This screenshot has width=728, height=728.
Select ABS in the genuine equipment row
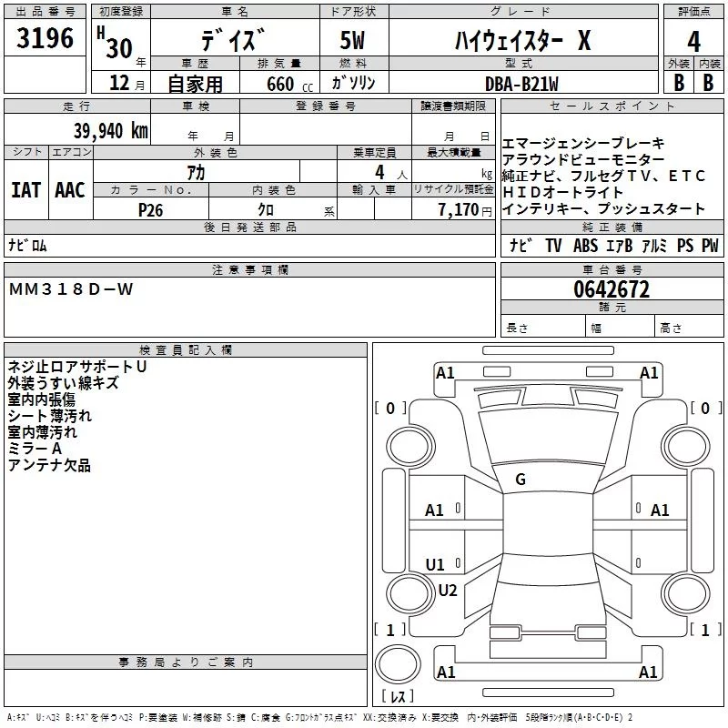coord(585,246)
